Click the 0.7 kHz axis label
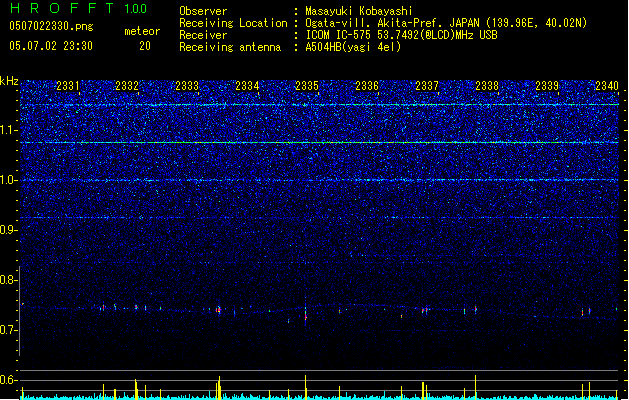The image size is (629, 400). coord(9,330)
